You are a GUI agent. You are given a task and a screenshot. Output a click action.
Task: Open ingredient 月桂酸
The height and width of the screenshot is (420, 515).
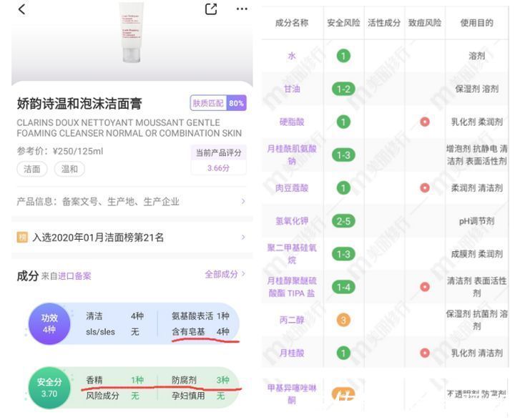(x=292, y=353)
